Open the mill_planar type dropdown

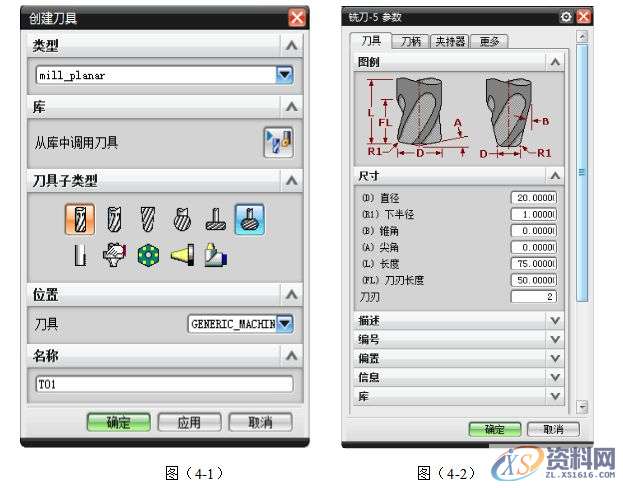tap(284, 75)
